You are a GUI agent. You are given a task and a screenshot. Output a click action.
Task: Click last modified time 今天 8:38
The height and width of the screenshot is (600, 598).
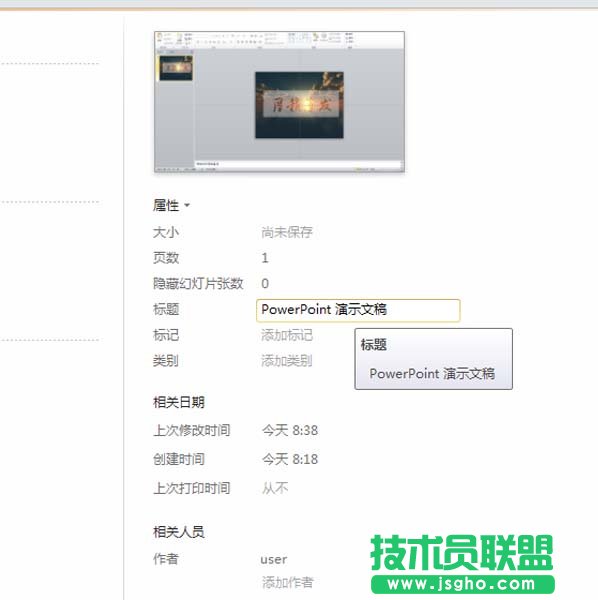[290, 430]
